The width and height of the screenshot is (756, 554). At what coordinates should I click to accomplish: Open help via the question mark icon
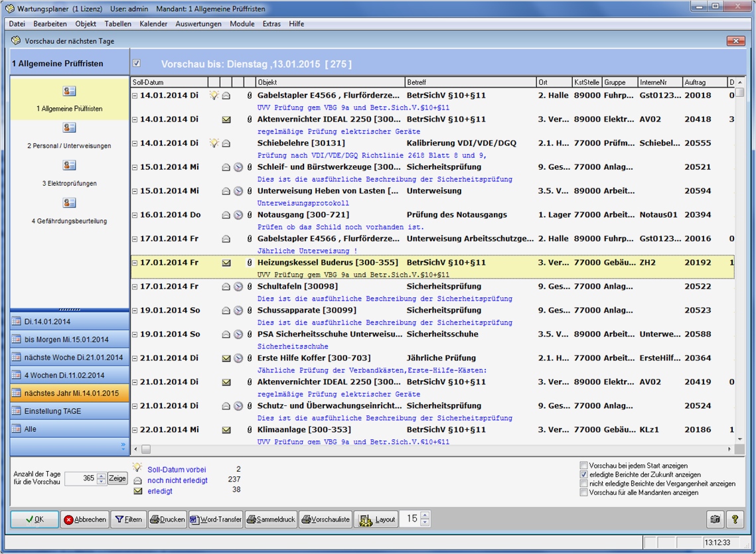coord(735,519)
